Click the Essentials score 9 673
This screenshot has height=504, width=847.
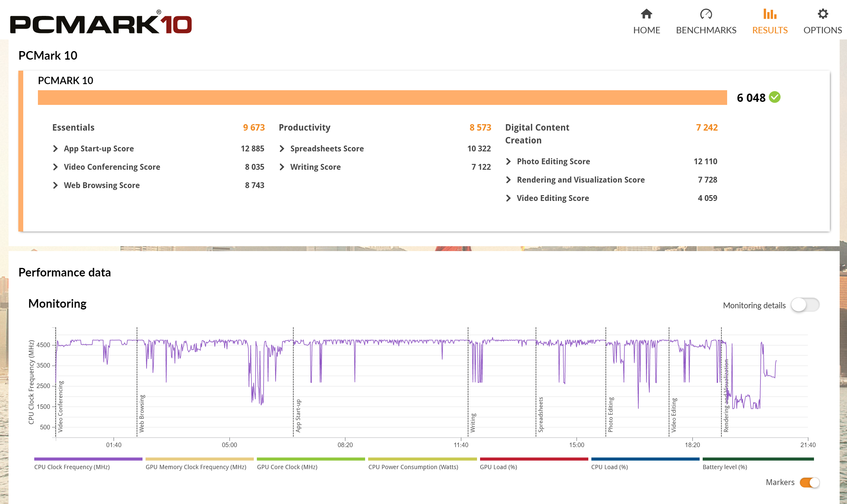pyautogui.click(x=253, y=127)
